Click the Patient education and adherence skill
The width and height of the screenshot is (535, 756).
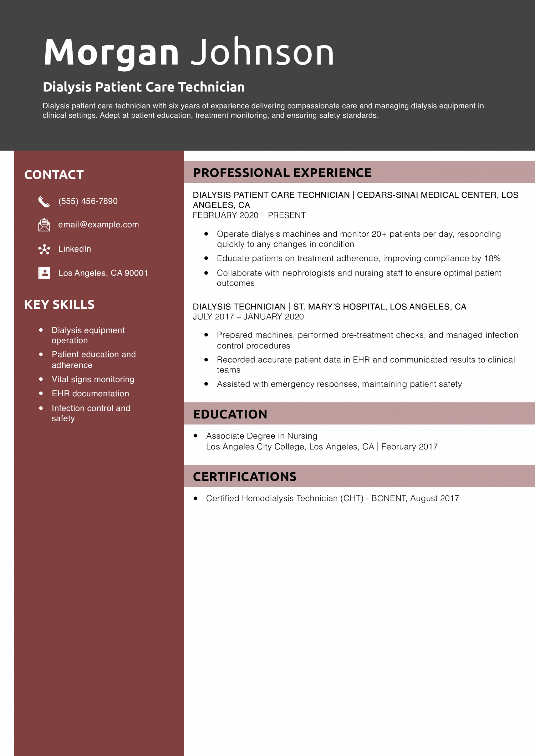(93, 360)
